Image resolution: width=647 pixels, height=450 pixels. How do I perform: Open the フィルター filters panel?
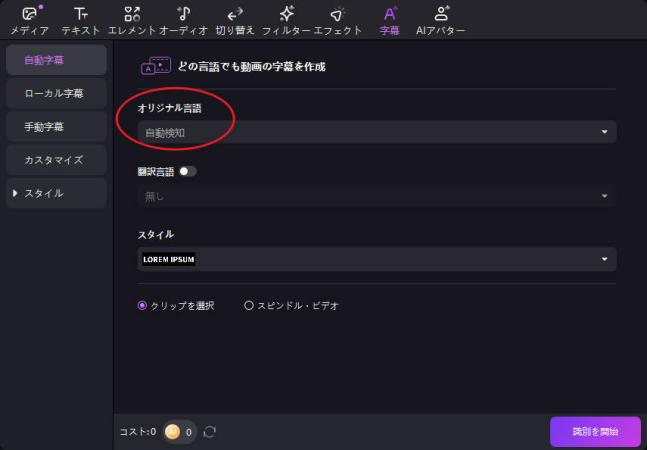[x=286, y=19]
